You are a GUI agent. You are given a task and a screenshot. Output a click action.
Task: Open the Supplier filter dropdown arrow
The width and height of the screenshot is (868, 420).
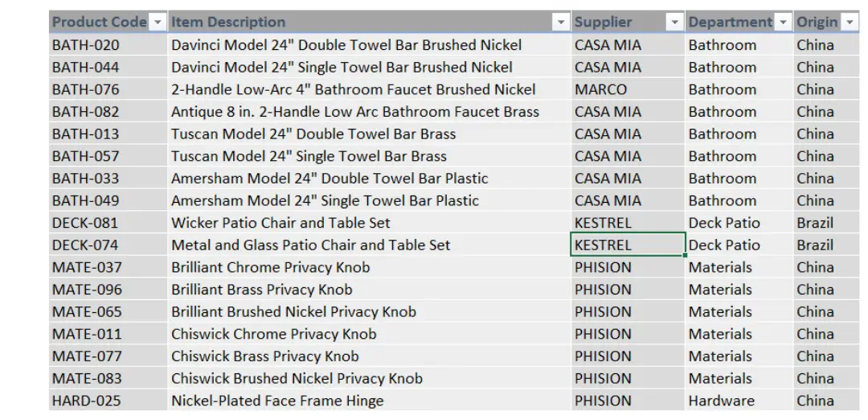(675, 23)
